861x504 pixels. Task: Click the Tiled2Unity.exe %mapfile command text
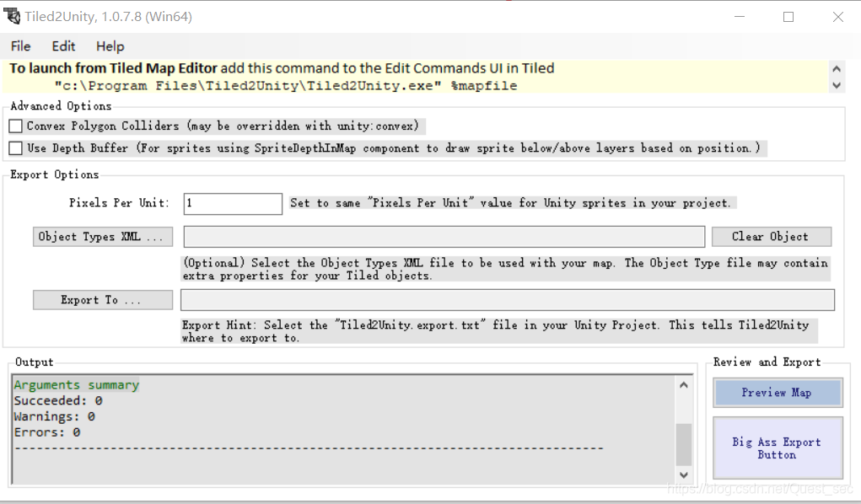[286, 86]
